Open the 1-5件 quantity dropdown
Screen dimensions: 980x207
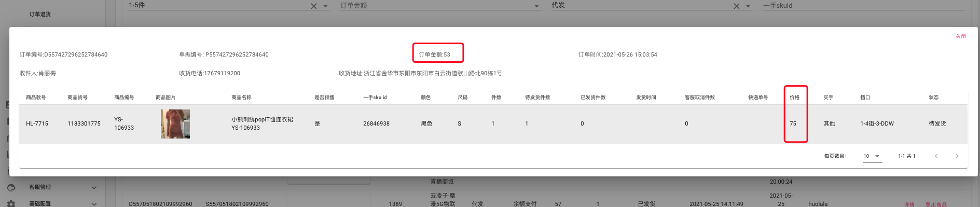pyautogui.click(x=326, y=6)
